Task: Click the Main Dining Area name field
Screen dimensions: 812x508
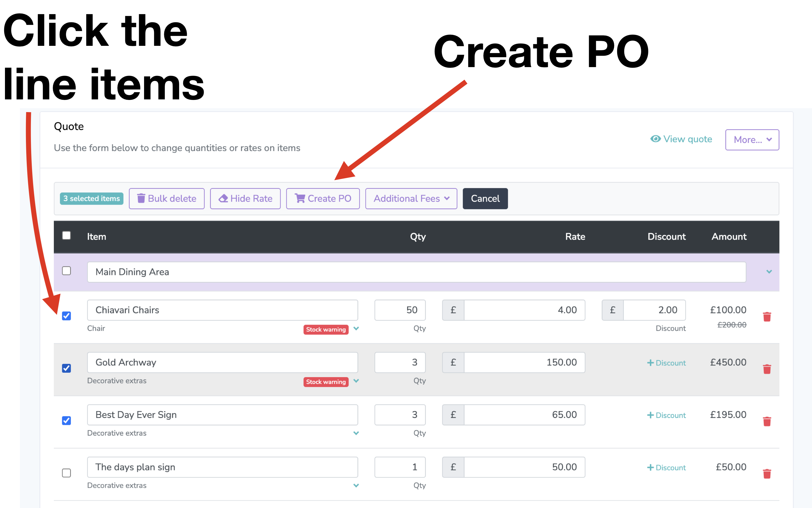Action: [x=416, y=272]
